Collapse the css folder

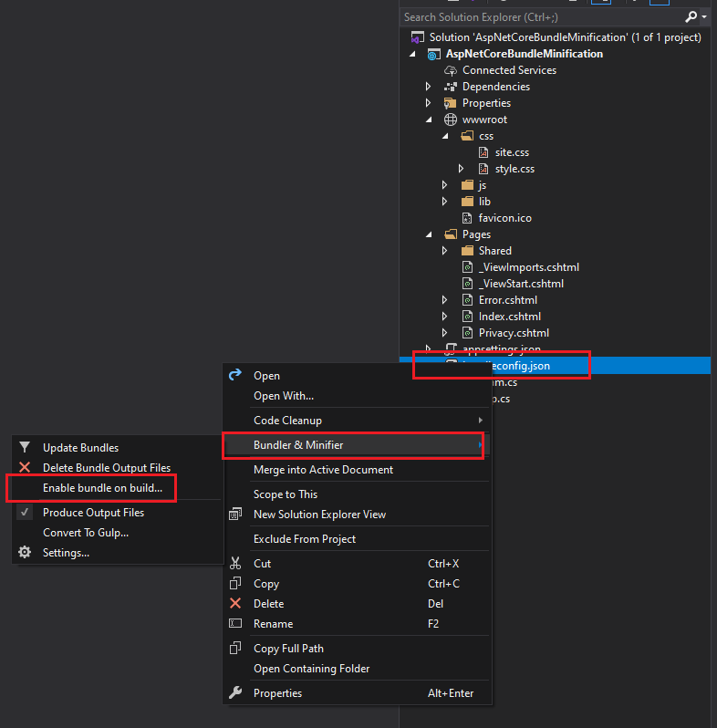click(445, 136)
